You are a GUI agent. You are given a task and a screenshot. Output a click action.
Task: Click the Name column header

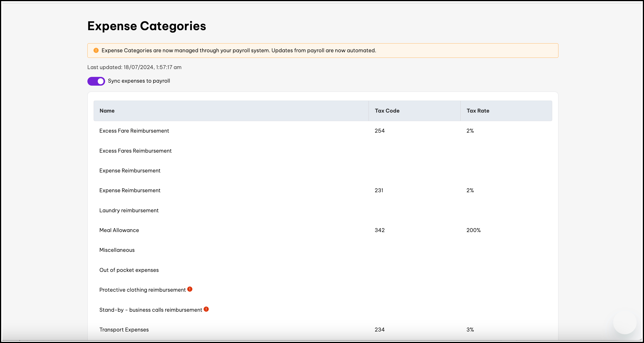tap(107, 111)
